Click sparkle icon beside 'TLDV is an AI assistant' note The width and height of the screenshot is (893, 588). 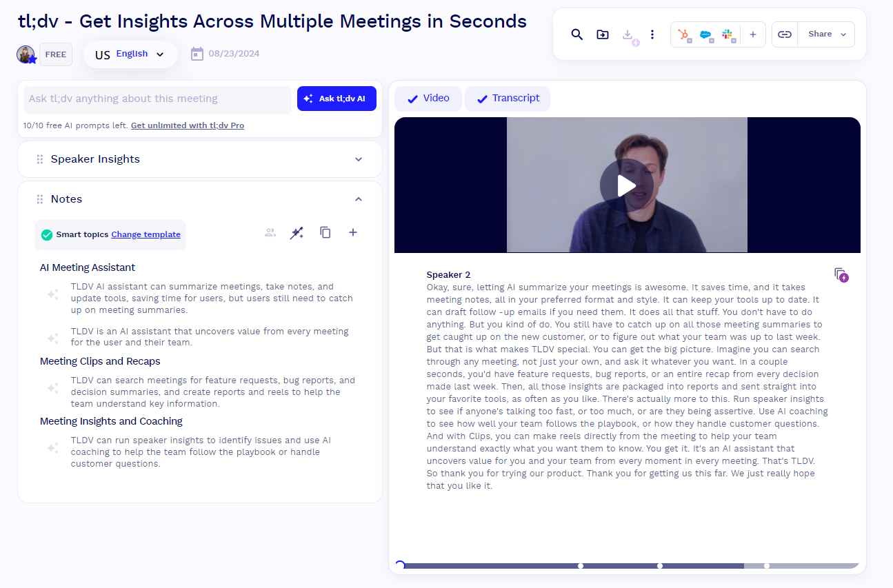click(52, 338)
